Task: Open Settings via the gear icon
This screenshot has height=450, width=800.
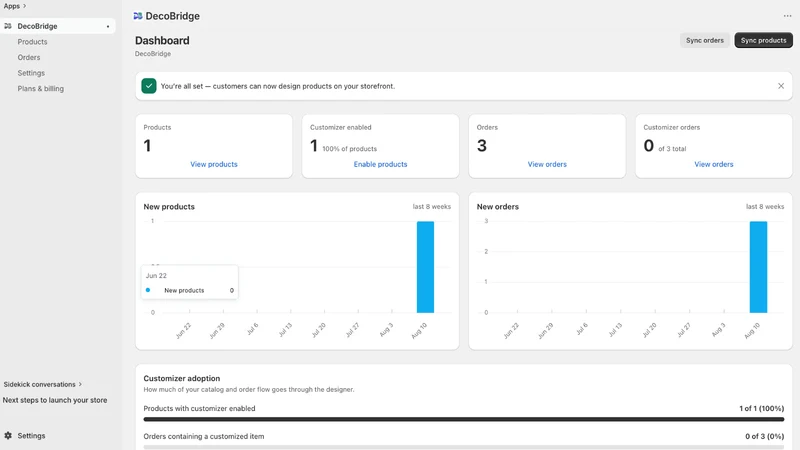Action: pos(8,436)
